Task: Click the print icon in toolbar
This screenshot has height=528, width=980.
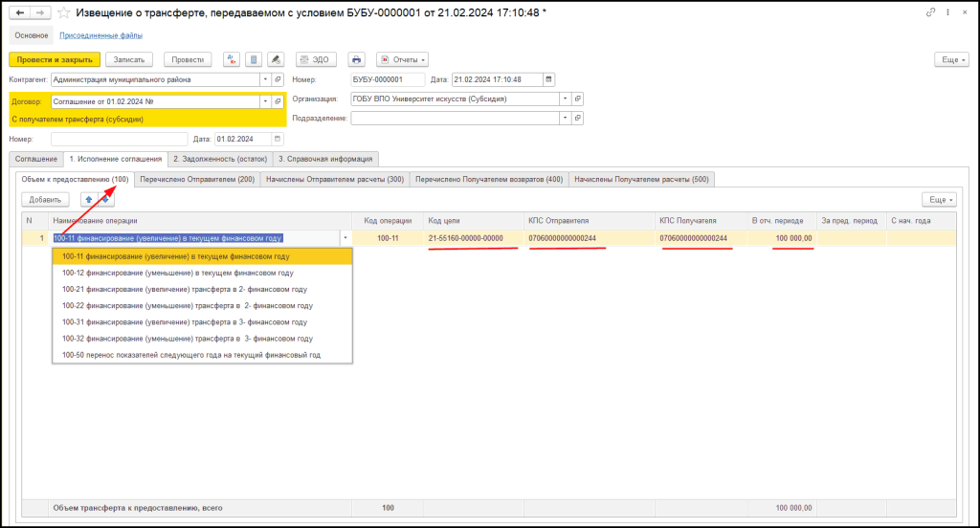Action: [356, 59]
